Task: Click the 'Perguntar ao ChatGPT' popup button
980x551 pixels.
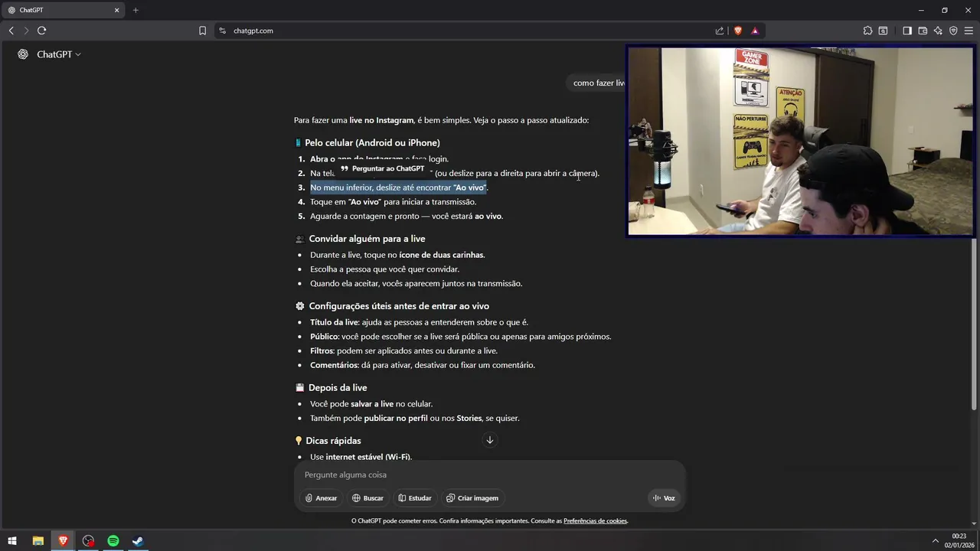Action: pyautogui.click(x=382, y=168)
